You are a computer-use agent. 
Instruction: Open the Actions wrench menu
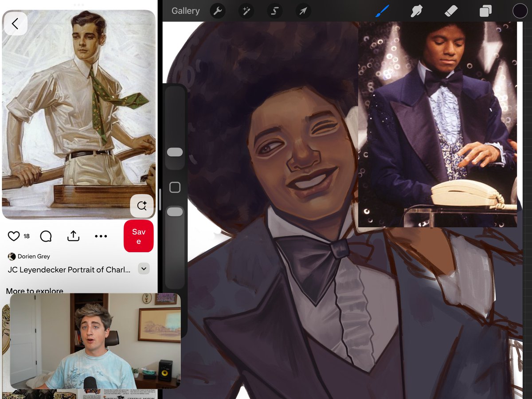(x=218, y=11)
